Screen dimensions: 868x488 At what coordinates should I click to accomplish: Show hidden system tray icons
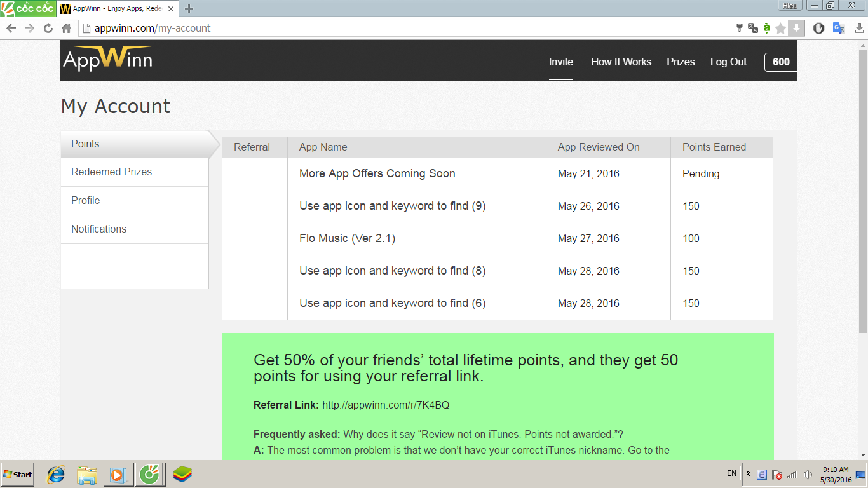click(748, 474)
